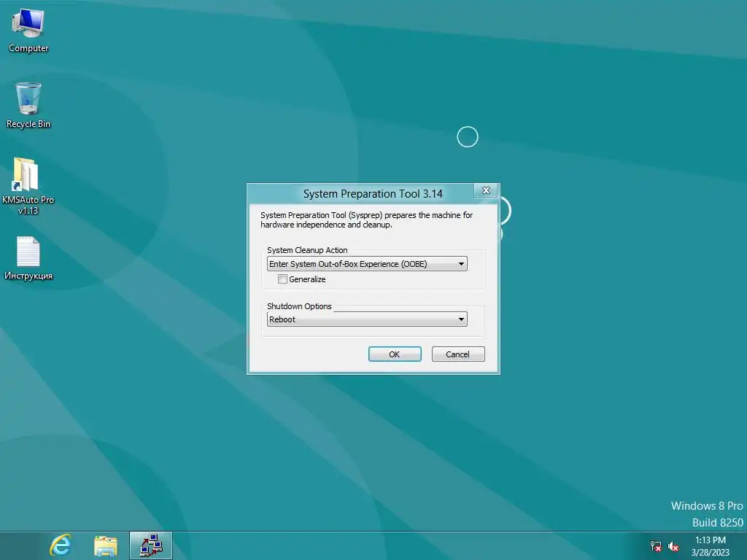The height and width of the screenshot is (560, 747).
Task: Click Cancel in the Sysprep dialog
Action: 458,354
